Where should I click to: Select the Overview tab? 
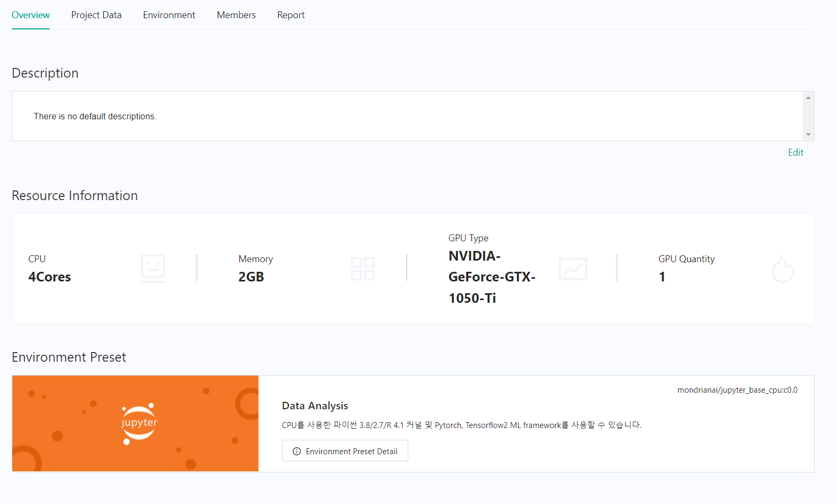pos(31,15)
